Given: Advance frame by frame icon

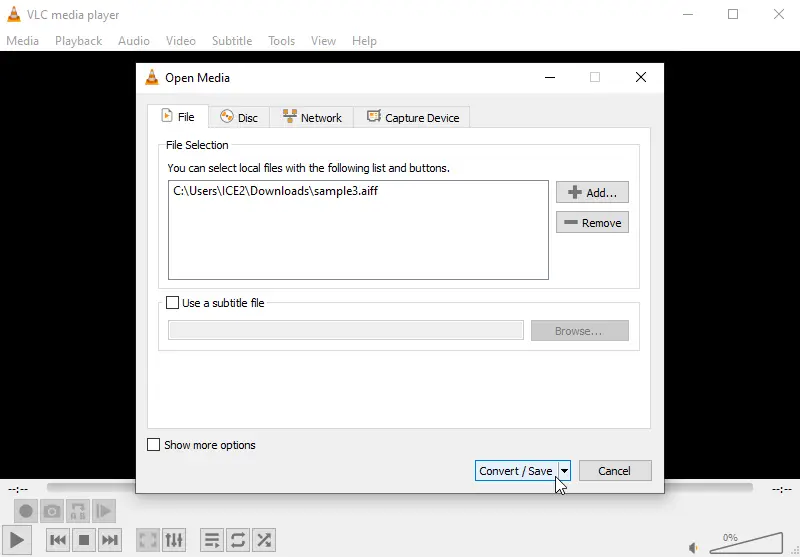Looking at the screenshot, I should point(104,511).
